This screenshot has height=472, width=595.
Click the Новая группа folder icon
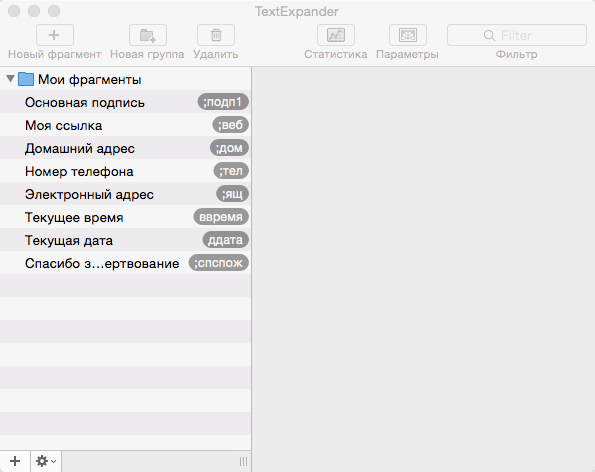pyautogui.click(x=148, y=35)
